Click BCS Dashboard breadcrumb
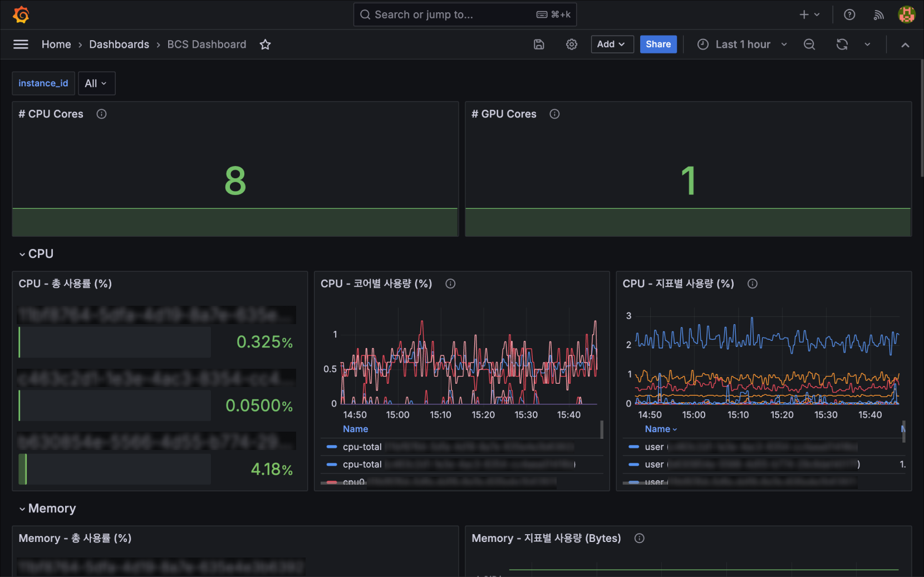Screen dimensions: 924x577 207,45
